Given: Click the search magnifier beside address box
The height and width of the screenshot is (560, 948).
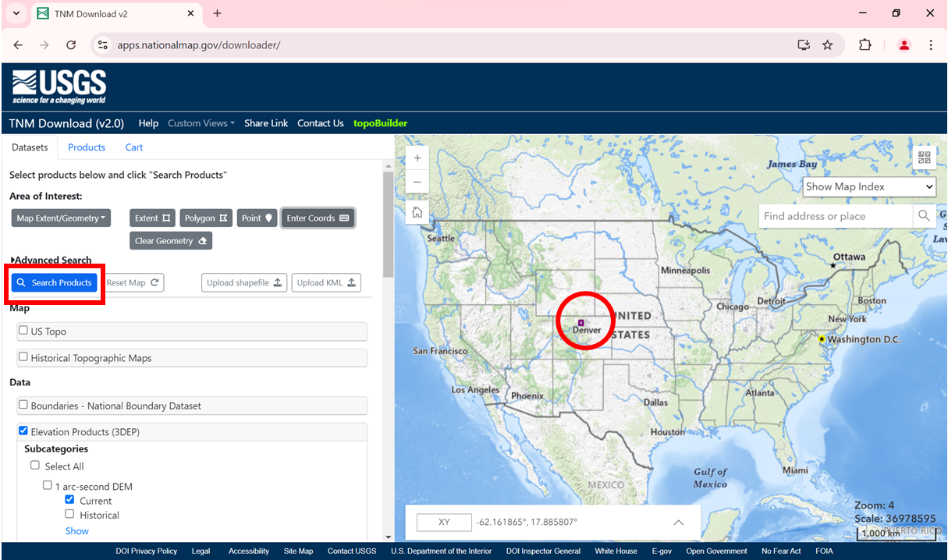Looking at the screenshot, I should tap(924, 216).
